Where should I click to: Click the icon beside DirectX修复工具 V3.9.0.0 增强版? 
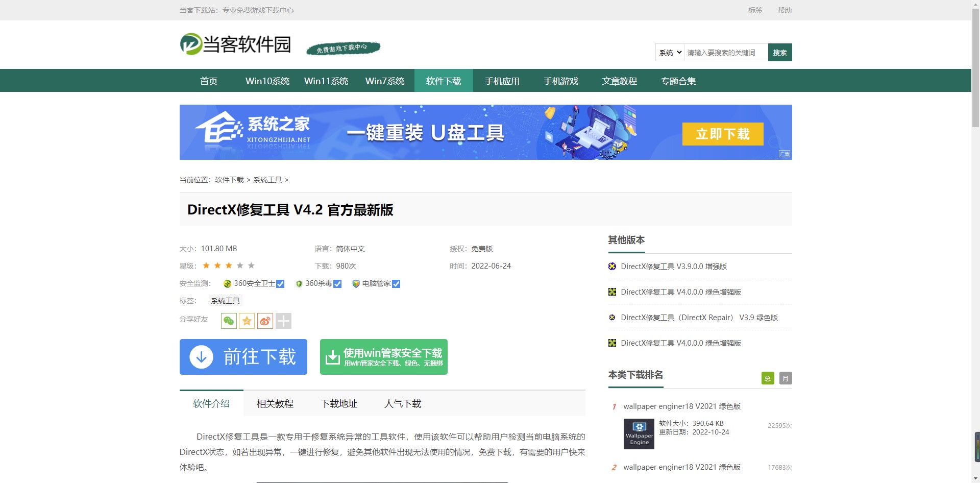(x=612, y=266)
